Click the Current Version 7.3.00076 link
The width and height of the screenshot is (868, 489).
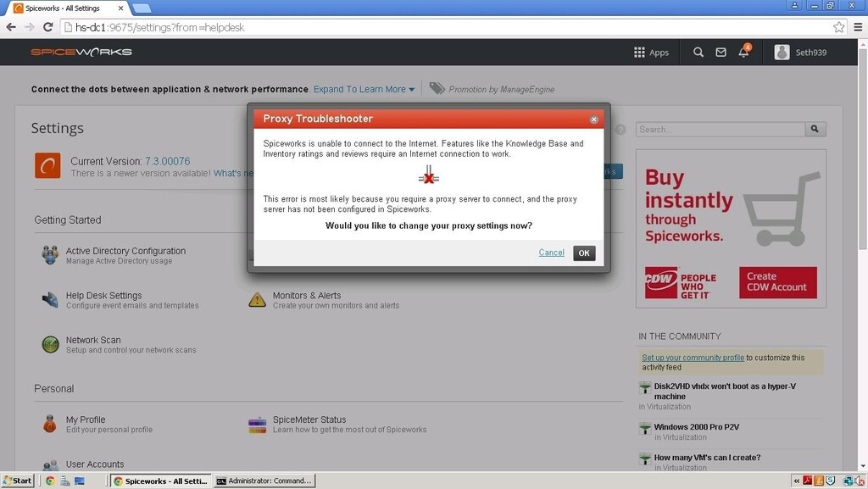(x=167, y=161)
